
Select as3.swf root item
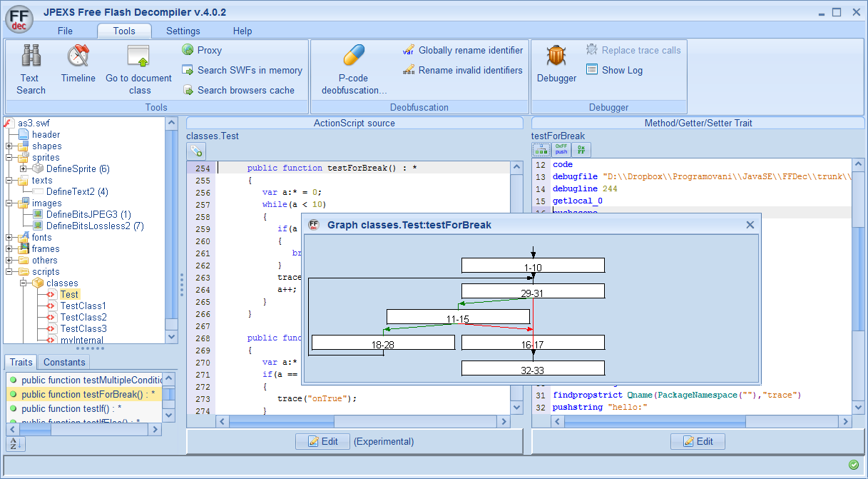click(x=34, y=123)
